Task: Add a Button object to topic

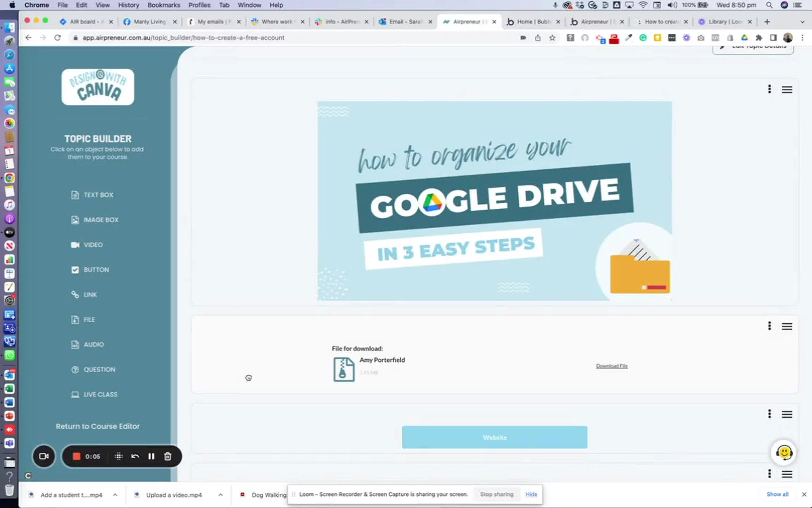Action: point(90,270)
